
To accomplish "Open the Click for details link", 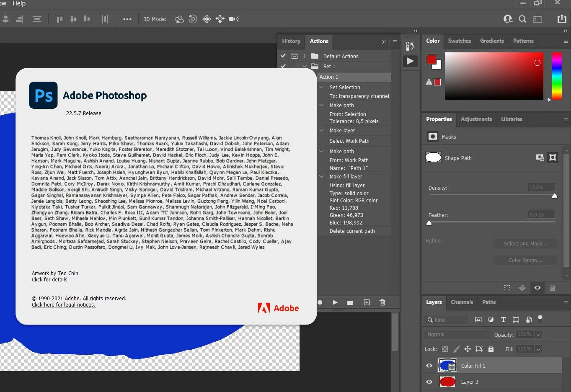I will [49, 280].
